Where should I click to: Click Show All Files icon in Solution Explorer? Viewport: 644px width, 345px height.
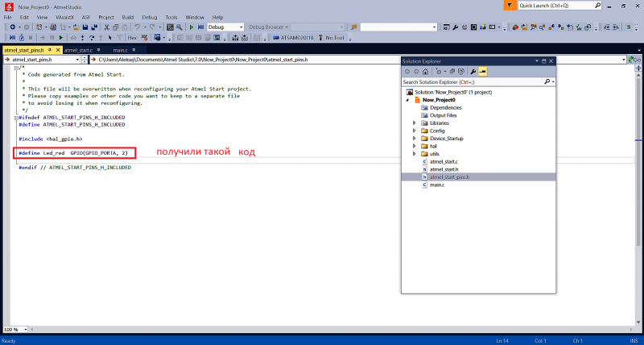461,72
